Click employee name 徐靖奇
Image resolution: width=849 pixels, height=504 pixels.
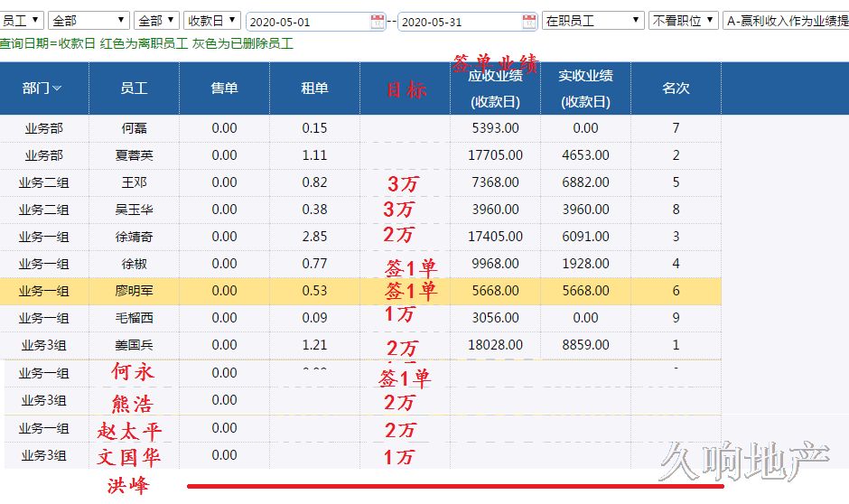134,237
